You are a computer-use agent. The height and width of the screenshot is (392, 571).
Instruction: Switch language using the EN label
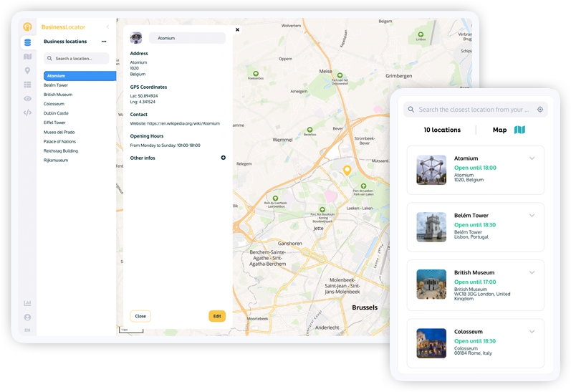(27, 330)
